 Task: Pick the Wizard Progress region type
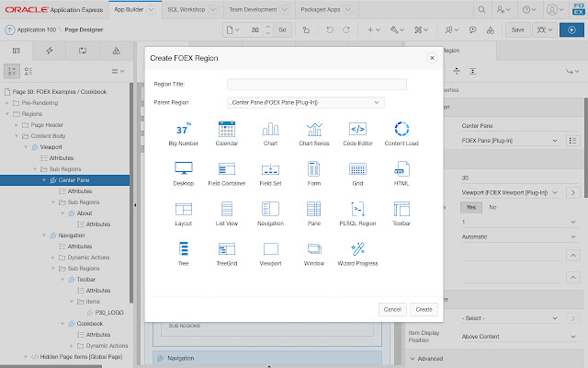click(358, 252)
